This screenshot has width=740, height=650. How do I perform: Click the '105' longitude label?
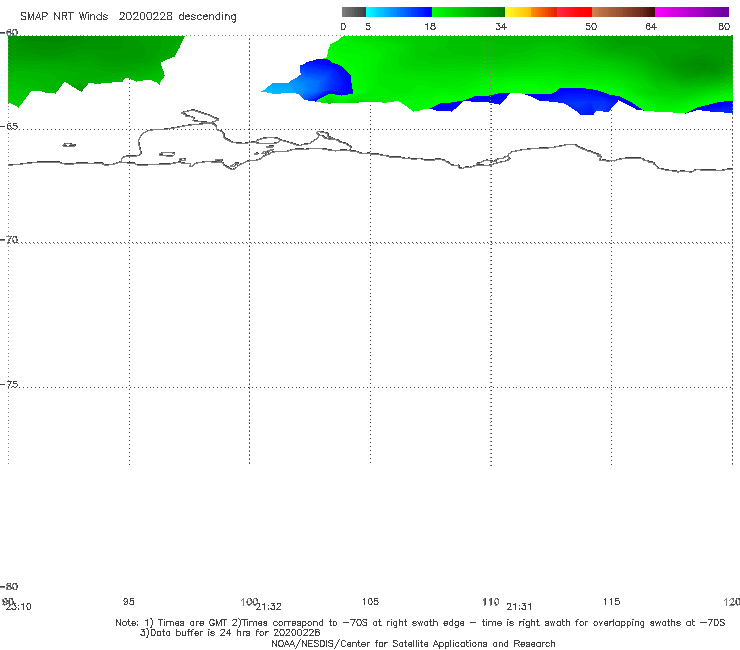coord(370,601)
